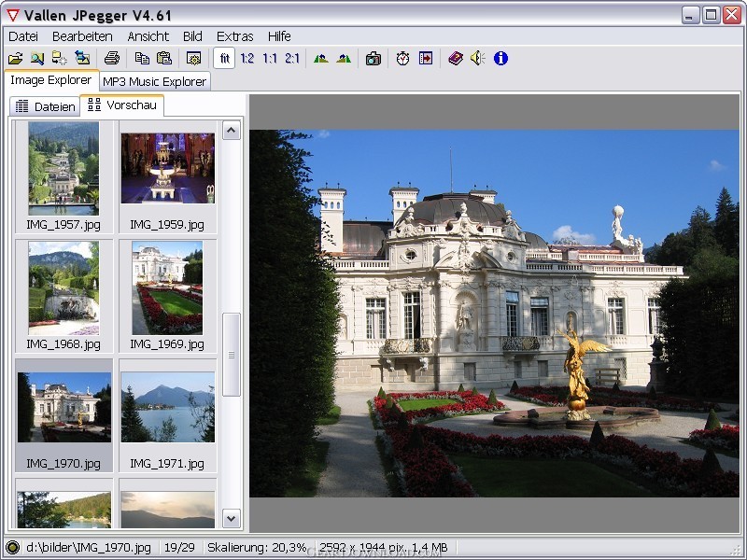Select the IMG_1971.jpg thumbnail
This screenshot has width=747, height=560.
pos(168,415)
